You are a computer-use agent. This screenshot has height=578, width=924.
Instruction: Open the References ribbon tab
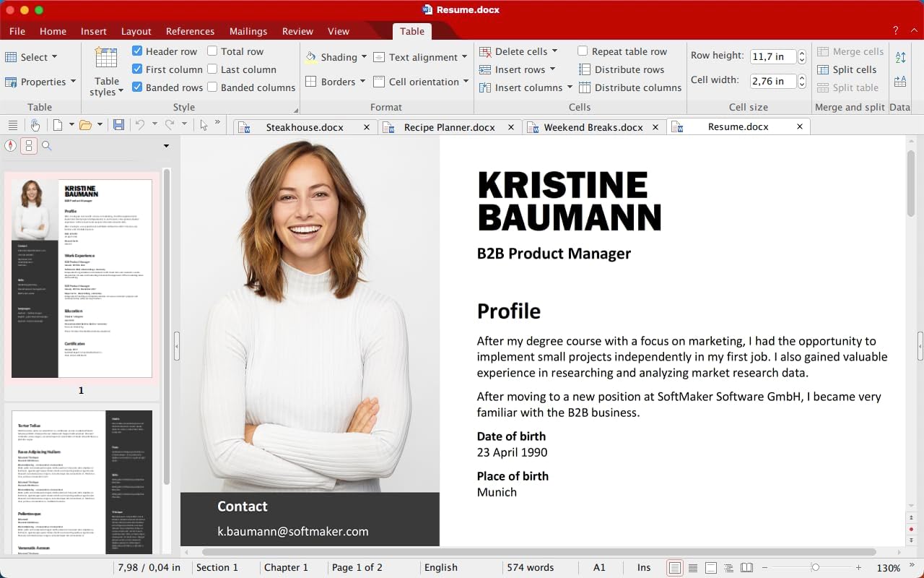190,31
